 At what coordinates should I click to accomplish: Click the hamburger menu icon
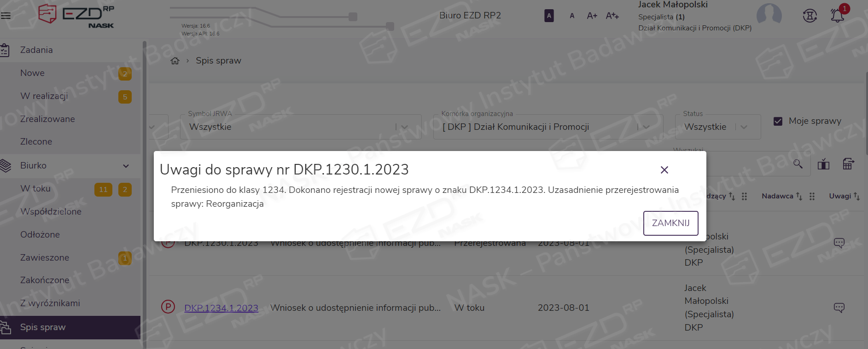[x=6, y=16]
